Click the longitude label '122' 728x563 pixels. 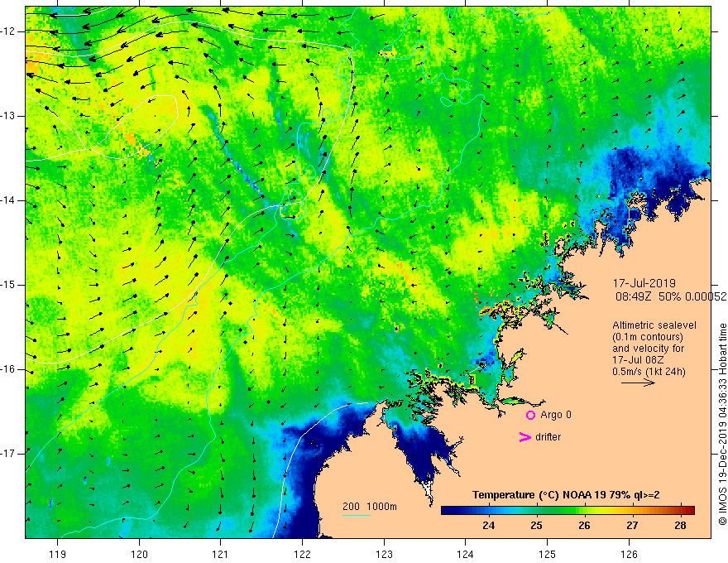point(302,554)
